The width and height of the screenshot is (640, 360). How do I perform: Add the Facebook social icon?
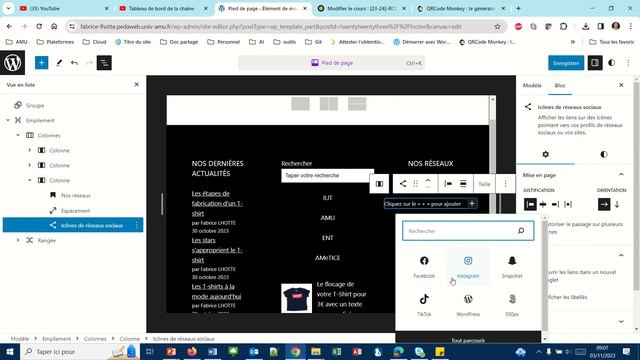click(424, 267)
